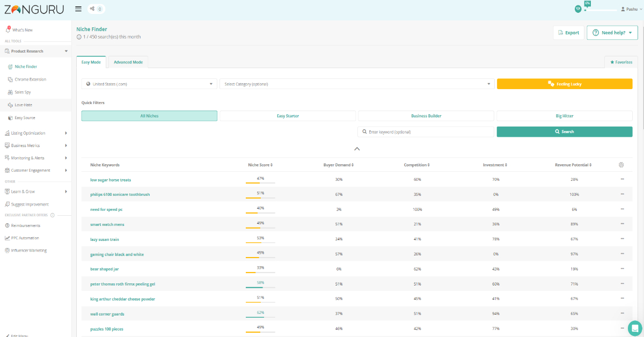
Task: Open the Favorites tab
Action: click(621, 62)
